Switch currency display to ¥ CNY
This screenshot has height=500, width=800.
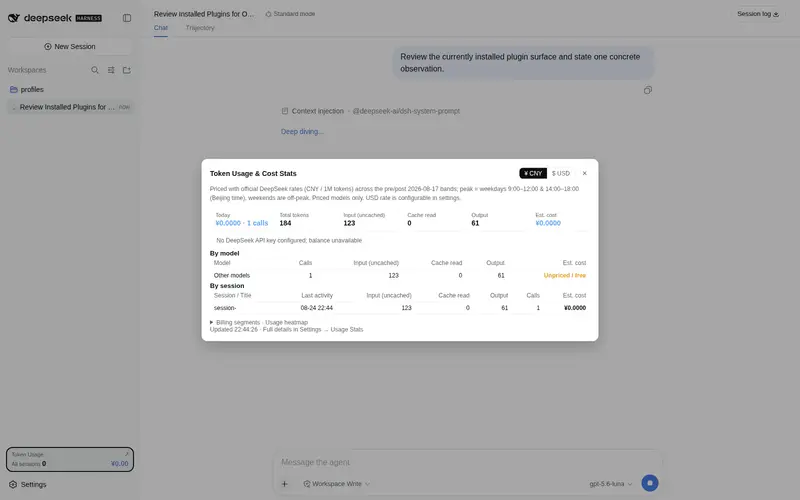[533, 173]
